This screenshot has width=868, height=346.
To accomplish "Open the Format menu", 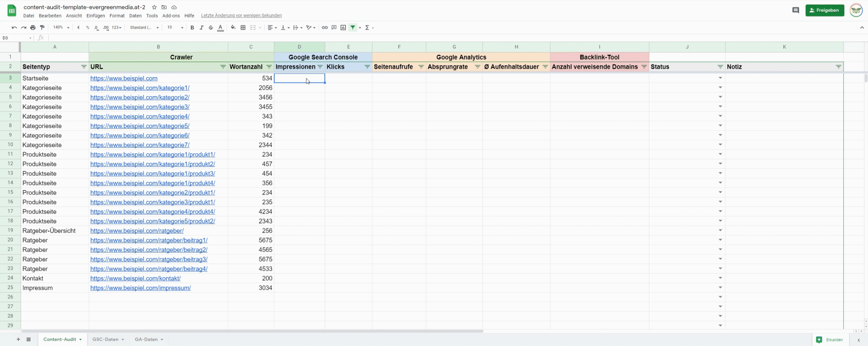I will click(117, 16).
